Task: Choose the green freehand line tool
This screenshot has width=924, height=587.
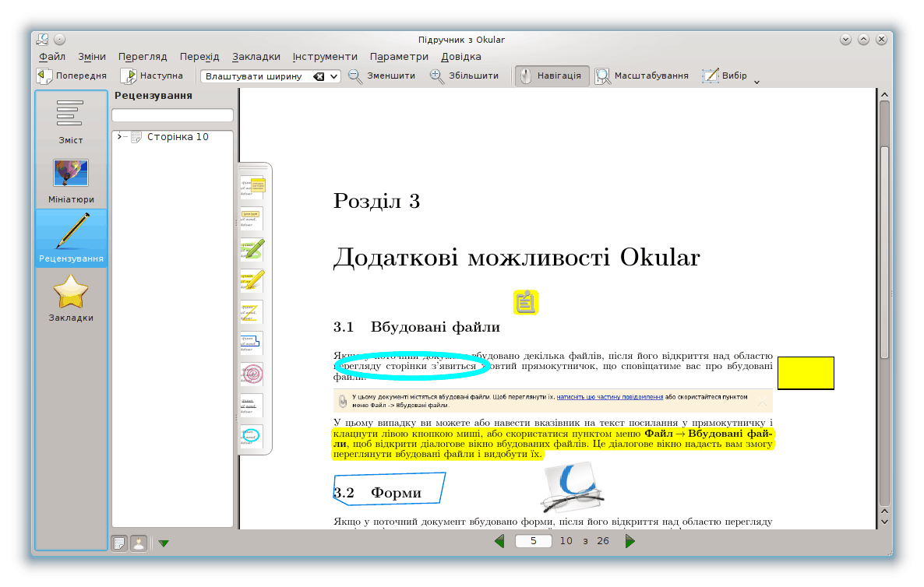Action: (252, 249)
